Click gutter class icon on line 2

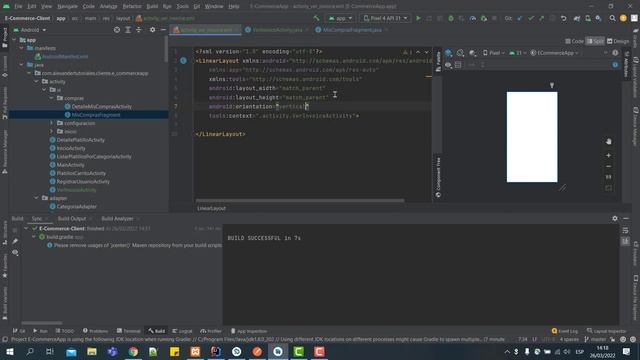tap(183, 61)
